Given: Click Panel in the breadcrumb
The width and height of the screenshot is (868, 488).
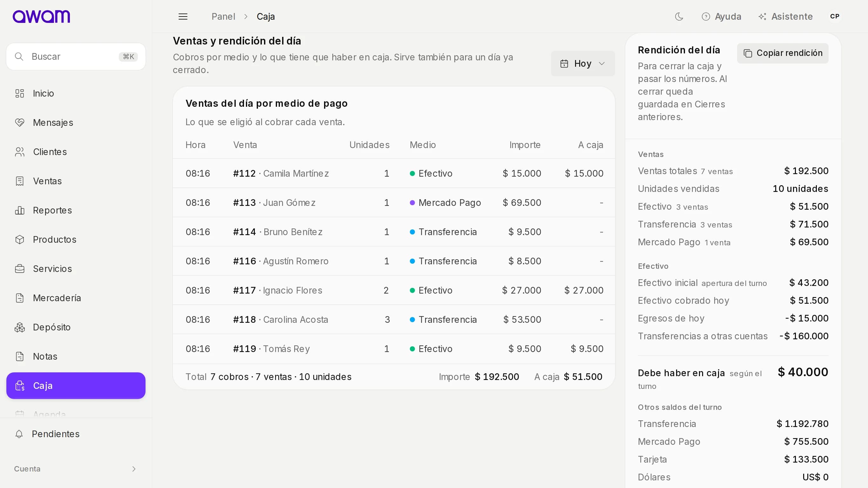Looking at the screenshot, I should 223,17.
